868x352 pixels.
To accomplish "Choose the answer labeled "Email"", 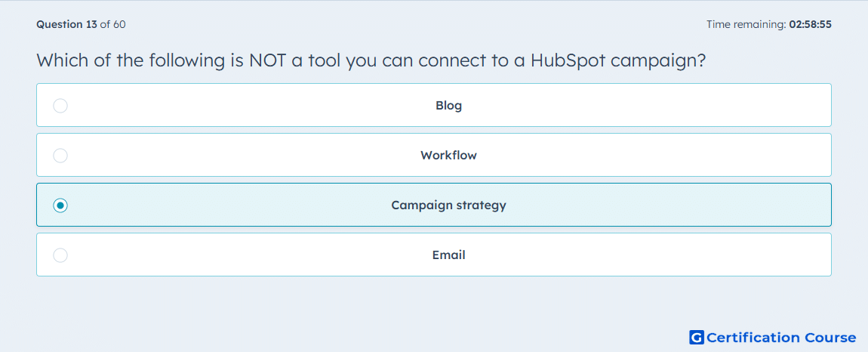I will coord(448,255).
